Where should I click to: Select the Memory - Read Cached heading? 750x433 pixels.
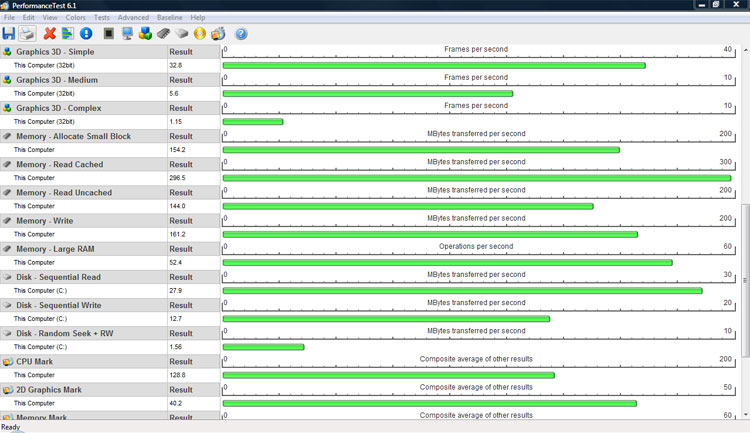tap(59, 164)
